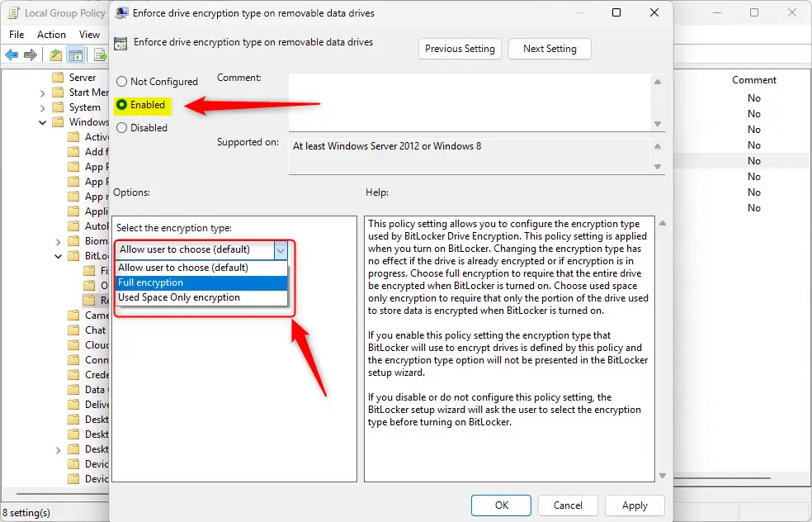The image size is (812, 522).
Task: Select the Enabled radio button
Action: [121, 105]
